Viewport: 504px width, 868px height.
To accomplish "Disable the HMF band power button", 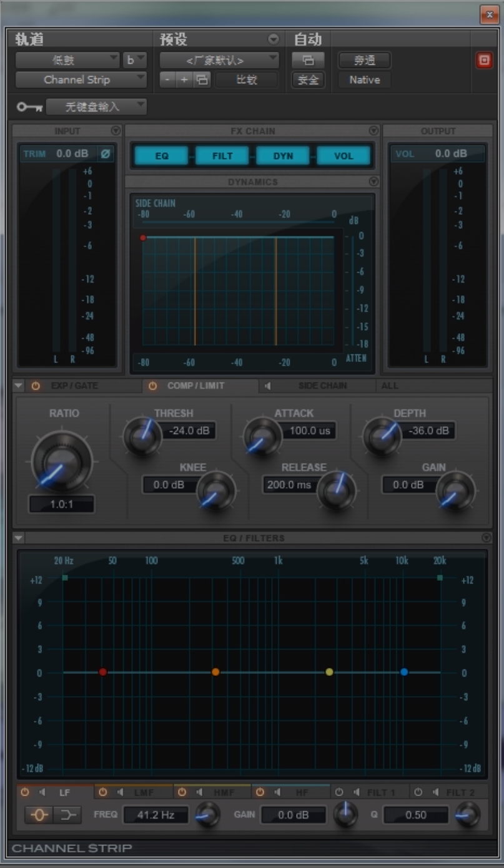I will coord(182,792).
